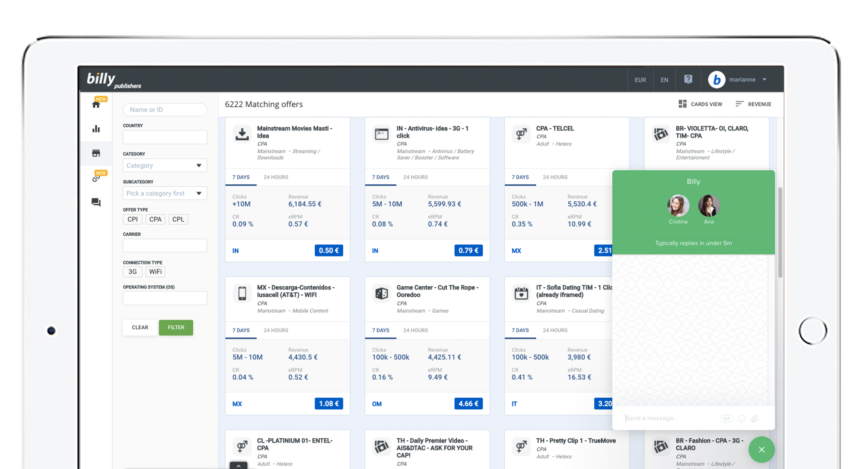Toggle the CPL offer type filter

tap(178, 219)
